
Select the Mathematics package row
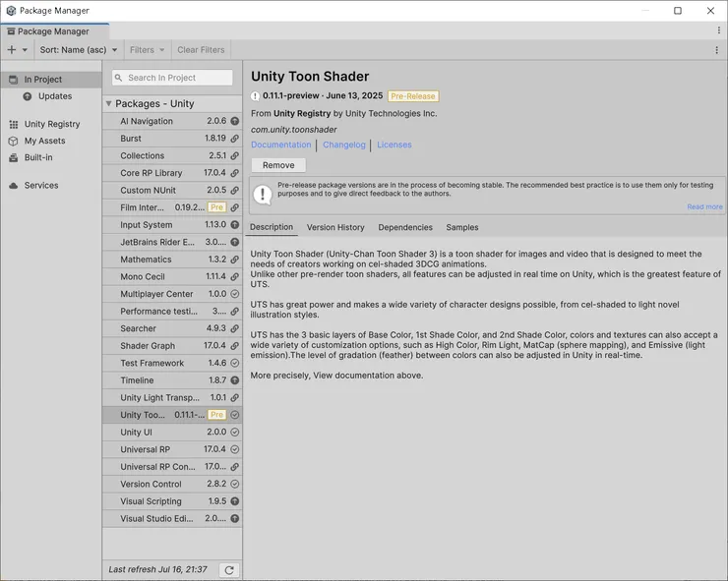(x=172, y=260)
